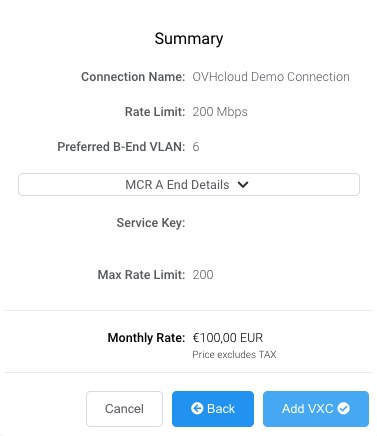Viewport: 377px width, 436px height.
Task: Go back to the previous step
Action: coord(213,409)
